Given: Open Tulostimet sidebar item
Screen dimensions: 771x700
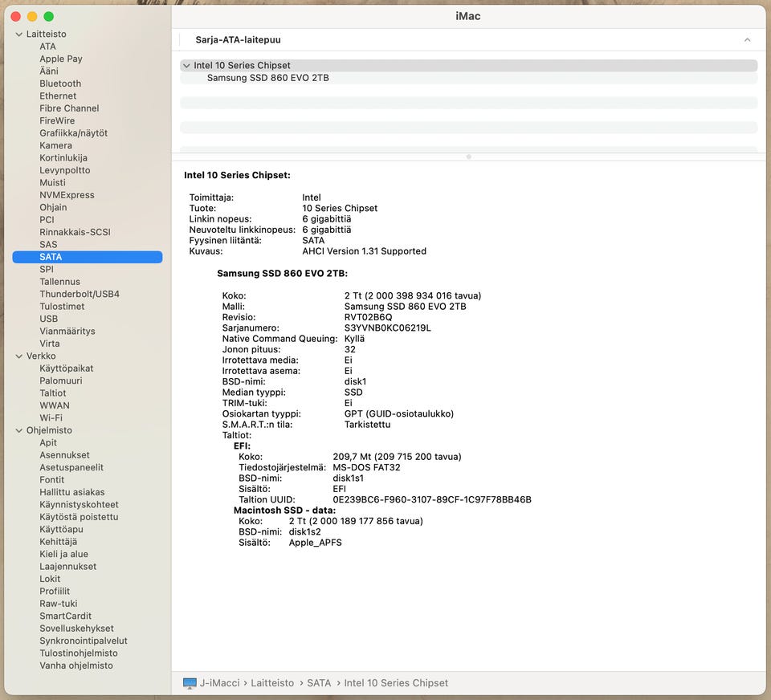Looking at the screenshot, I should pyautogui.click(x=62, y=307).
